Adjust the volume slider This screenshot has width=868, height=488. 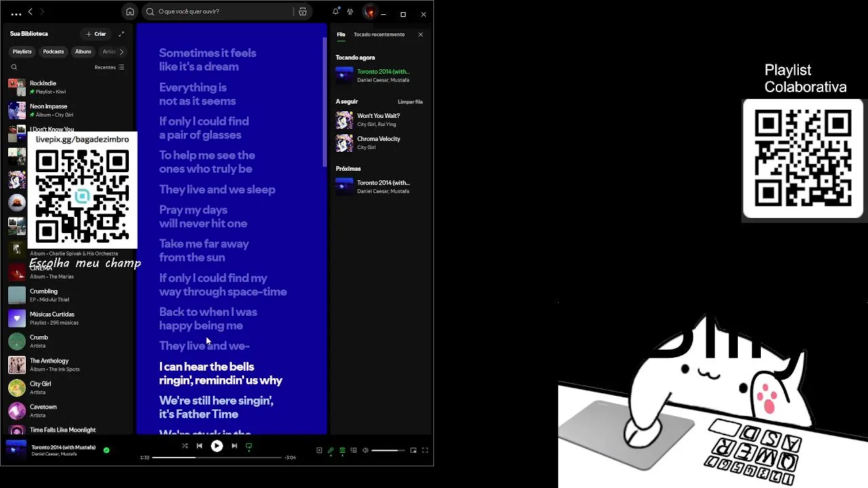388,450
